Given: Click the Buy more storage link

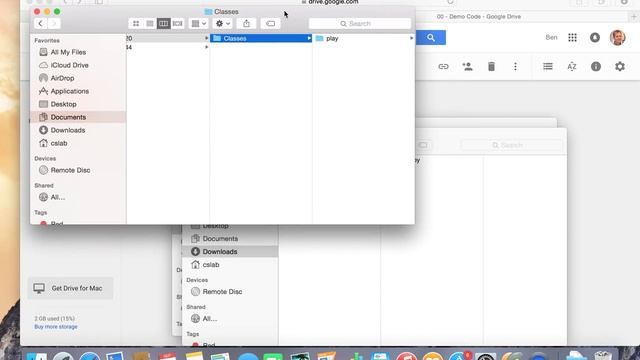Looking at the screenshot, I should [56, 327].
